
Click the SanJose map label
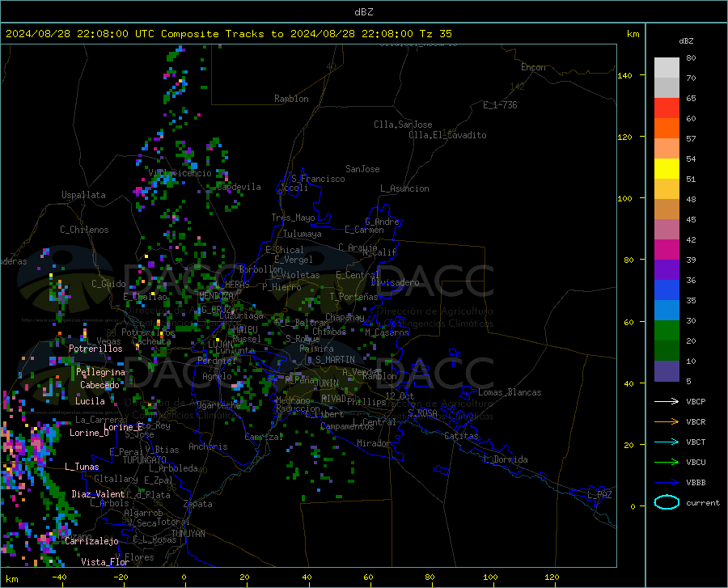362,169
